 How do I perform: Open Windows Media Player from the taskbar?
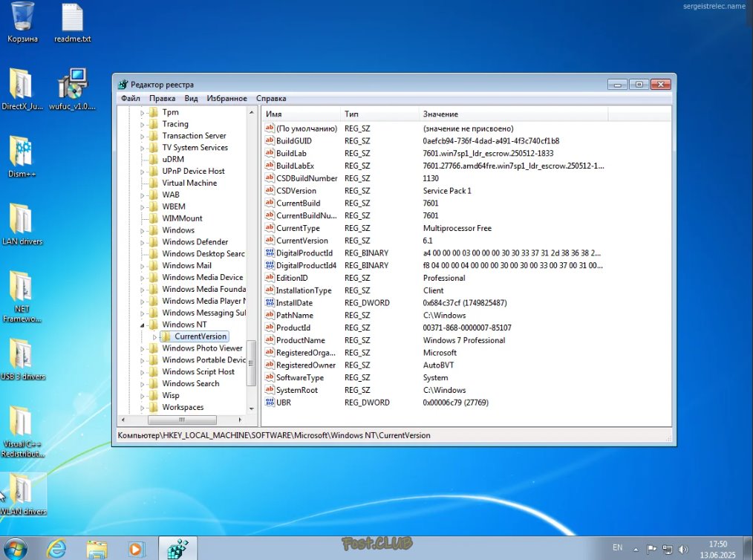pyautogui.click(x=135, y=549)
